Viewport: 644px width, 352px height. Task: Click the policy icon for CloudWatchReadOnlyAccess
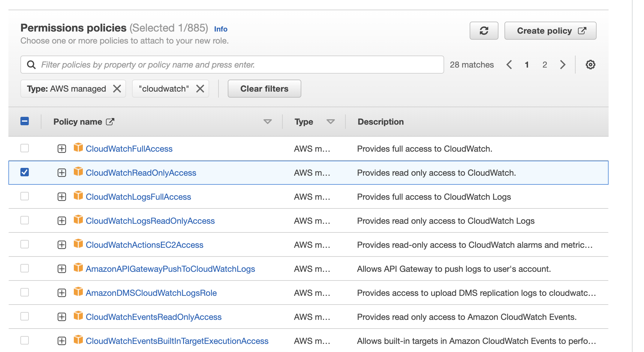tap(78, 171)
